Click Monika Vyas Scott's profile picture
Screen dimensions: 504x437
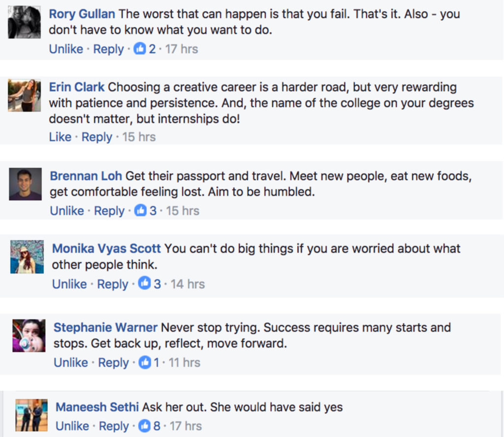(x=27, y=256)
